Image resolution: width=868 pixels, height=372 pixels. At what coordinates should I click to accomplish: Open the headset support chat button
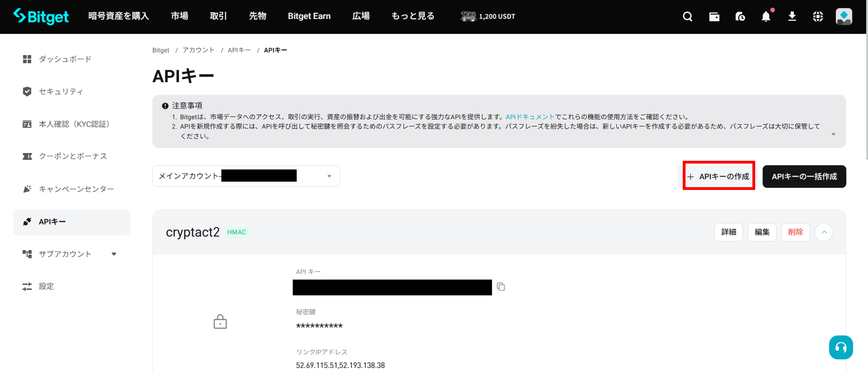pos(841,347)
